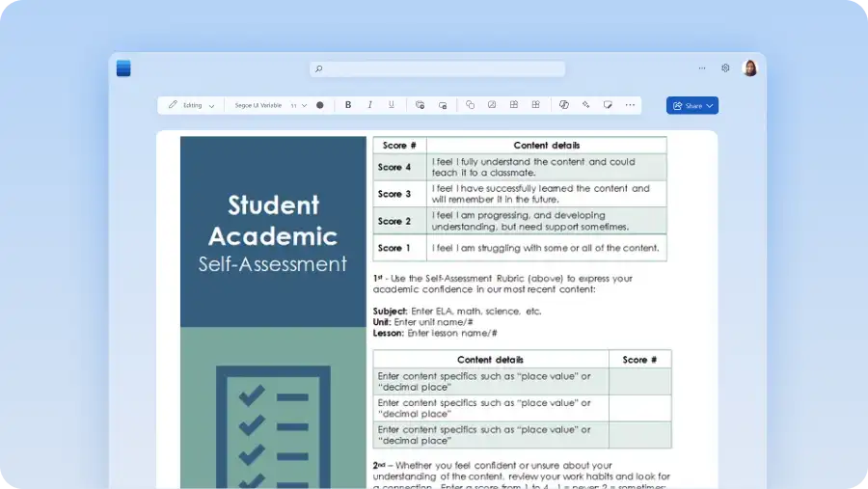Toggle italic formatting
The image size is (868, 489).
369,105
